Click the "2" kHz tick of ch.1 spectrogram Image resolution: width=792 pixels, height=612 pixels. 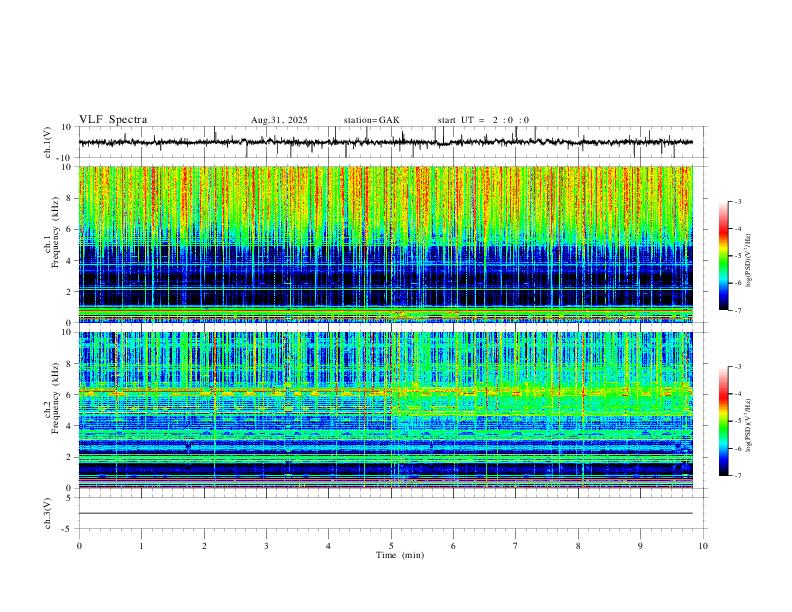(x=69, y=291)
